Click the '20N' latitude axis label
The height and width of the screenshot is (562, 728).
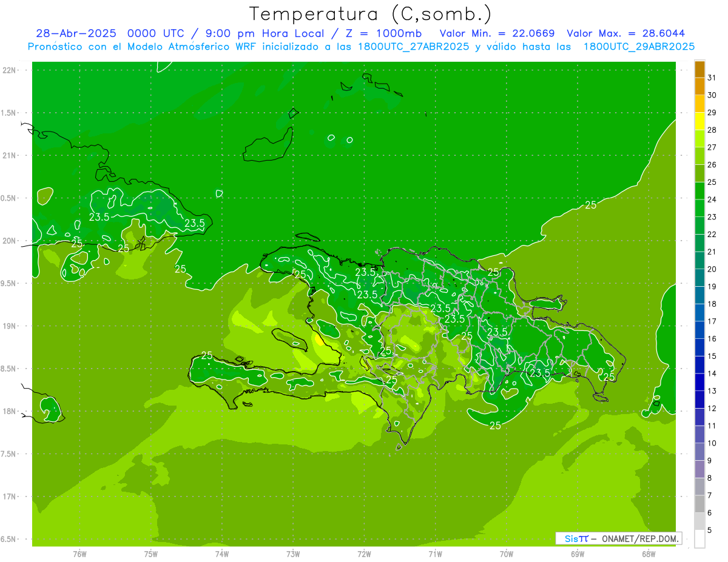(8, 241)
